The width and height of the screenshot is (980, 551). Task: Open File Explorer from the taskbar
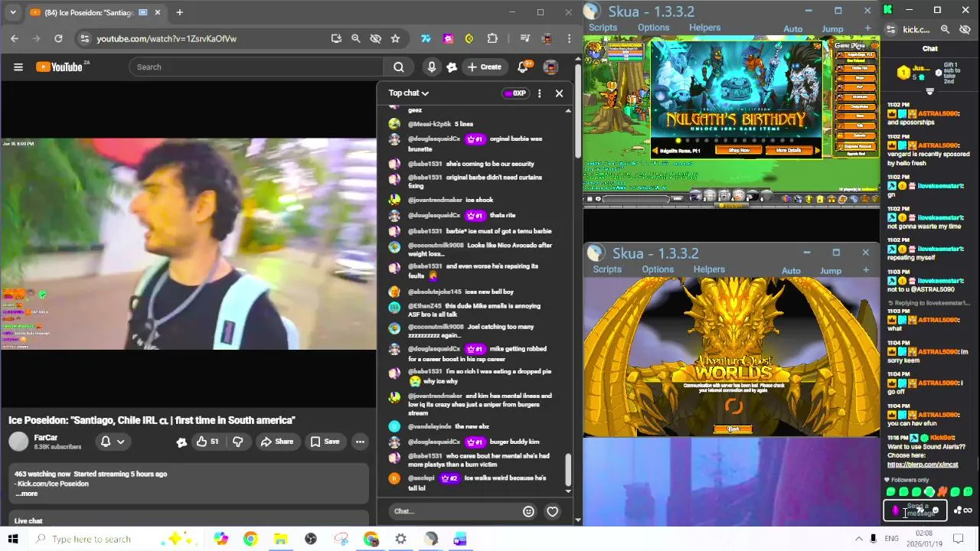[280, 539]
